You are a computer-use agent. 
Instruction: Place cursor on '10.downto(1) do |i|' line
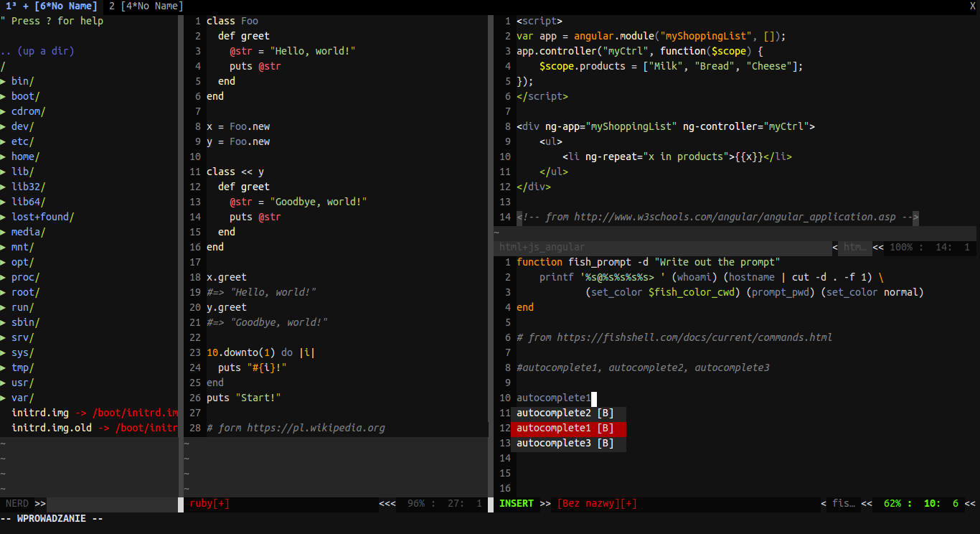click(x=261, y=352)
